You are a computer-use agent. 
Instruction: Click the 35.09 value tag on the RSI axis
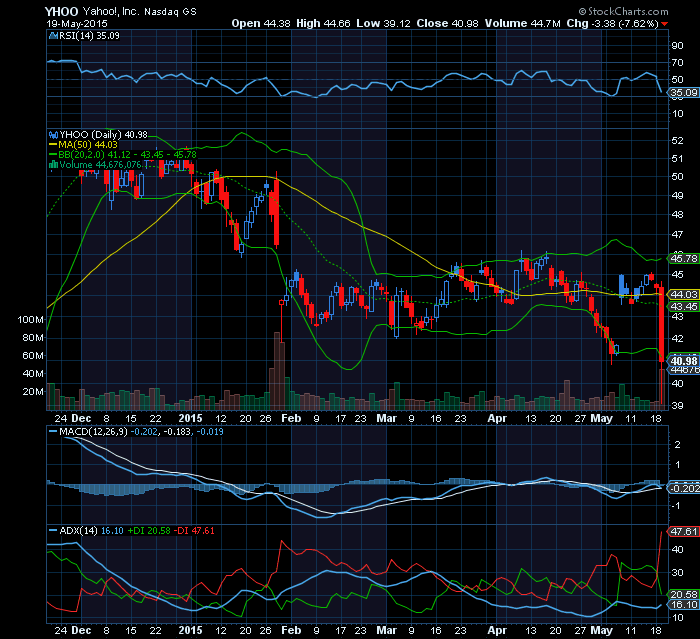(x=683, y=92)
